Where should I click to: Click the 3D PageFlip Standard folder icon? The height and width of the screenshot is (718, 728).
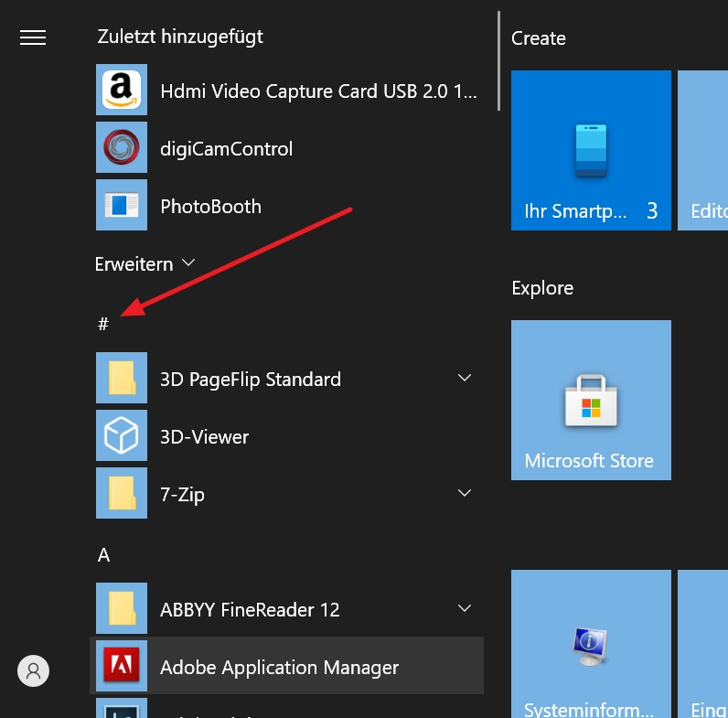(122, 378)
